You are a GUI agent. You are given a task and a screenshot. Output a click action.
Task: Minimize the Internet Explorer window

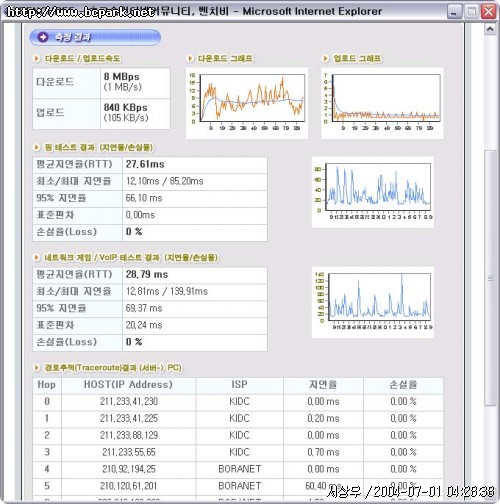click(x=454, y=12)
